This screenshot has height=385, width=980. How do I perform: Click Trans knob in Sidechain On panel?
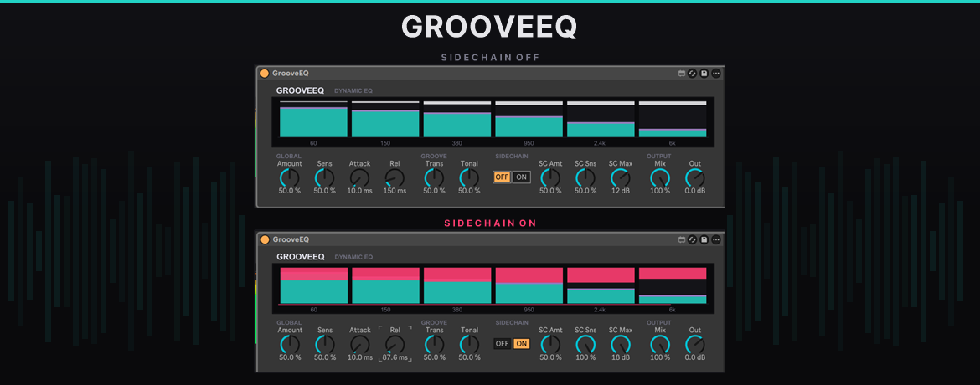(435, 344)
